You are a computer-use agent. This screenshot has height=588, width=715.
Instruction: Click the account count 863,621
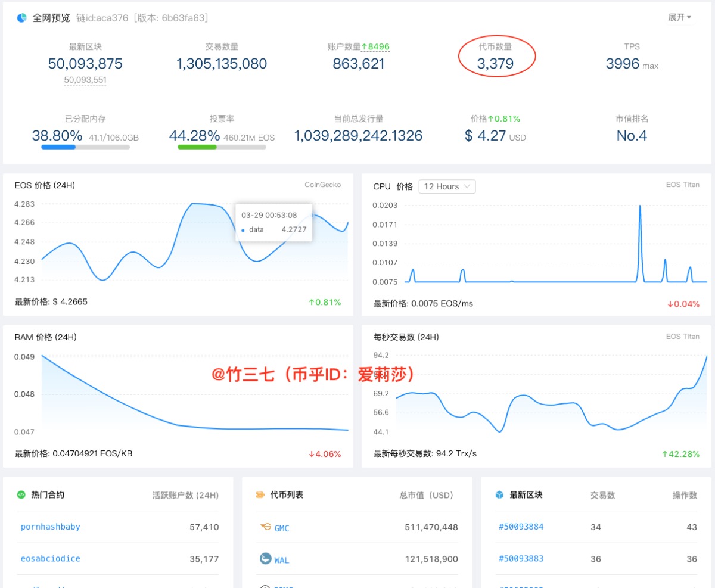(x=359, y=64)
